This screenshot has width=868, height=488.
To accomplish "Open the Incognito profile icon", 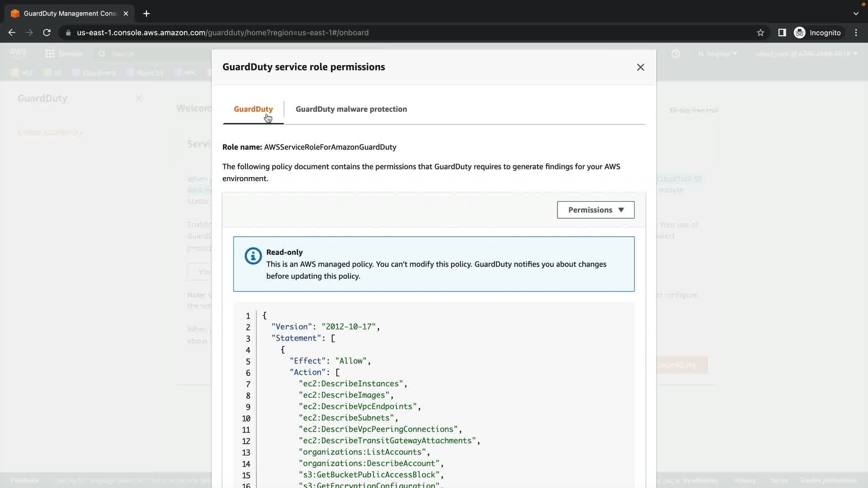I will [x=799, y=33].
